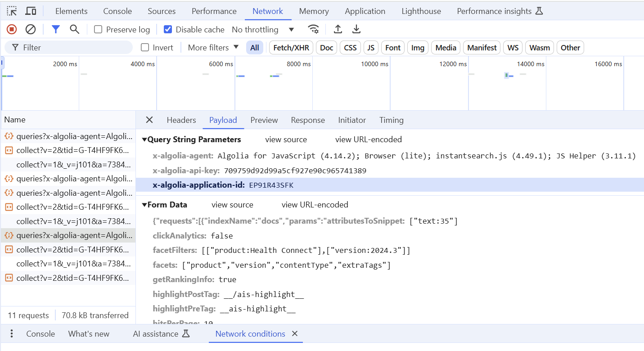Toggle the Preserve log checkbox
Screen dimensions: 644x351
point(98,29)
